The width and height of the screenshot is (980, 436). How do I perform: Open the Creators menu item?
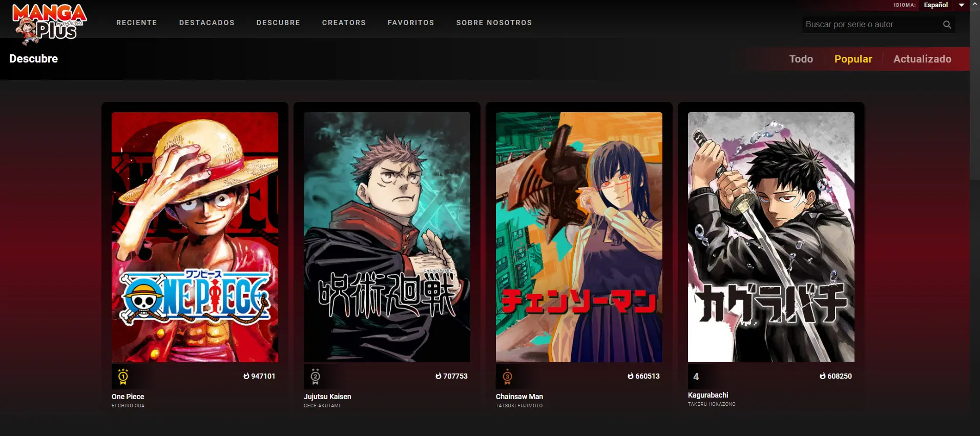344,23
